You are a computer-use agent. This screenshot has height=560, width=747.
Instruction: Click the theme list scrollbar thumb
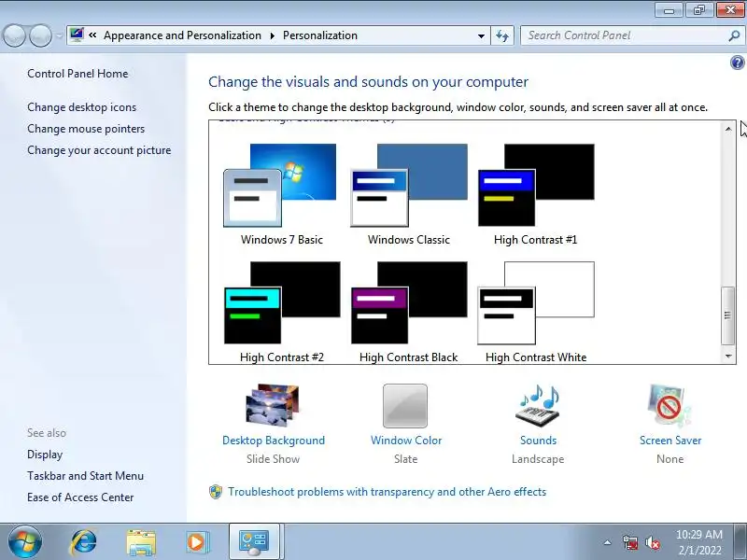(727, 315)
